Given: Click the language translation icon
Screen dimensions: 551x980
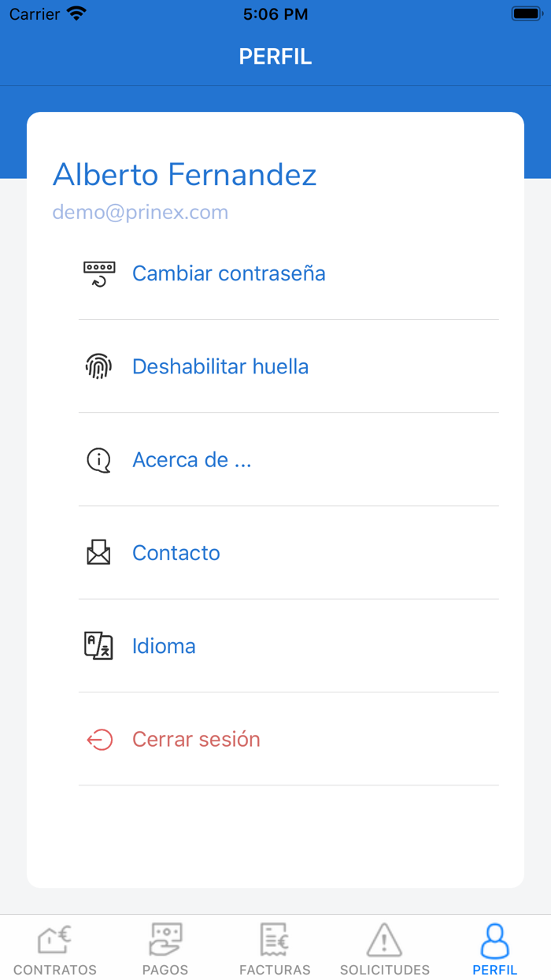Looking at the screenshot, I should point(99,646).
